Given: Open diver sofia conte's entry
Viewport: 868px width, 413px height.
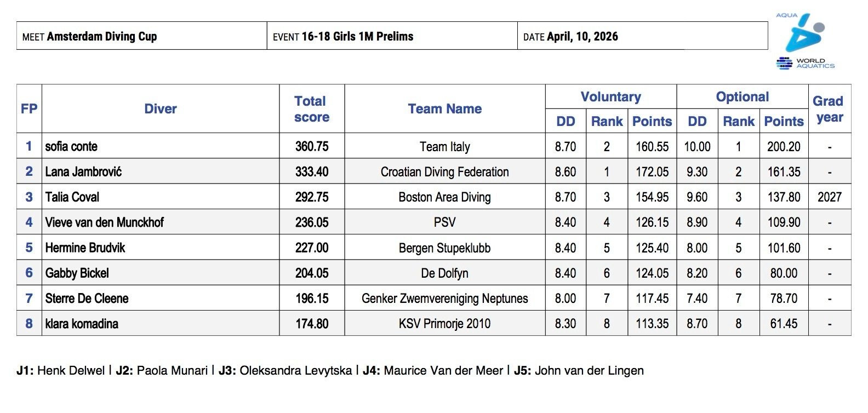Looking at the screenshot, I should 71,147.
